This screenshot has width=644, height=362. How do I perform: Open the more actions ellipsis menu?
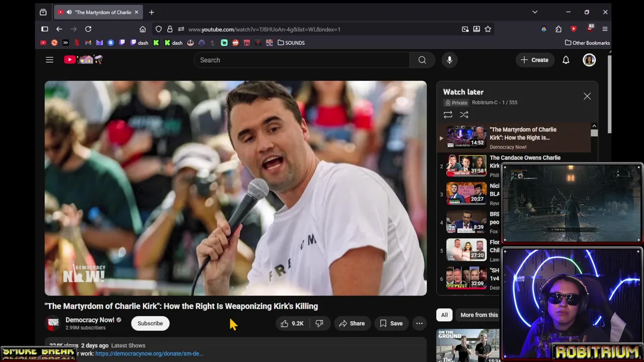419,323
